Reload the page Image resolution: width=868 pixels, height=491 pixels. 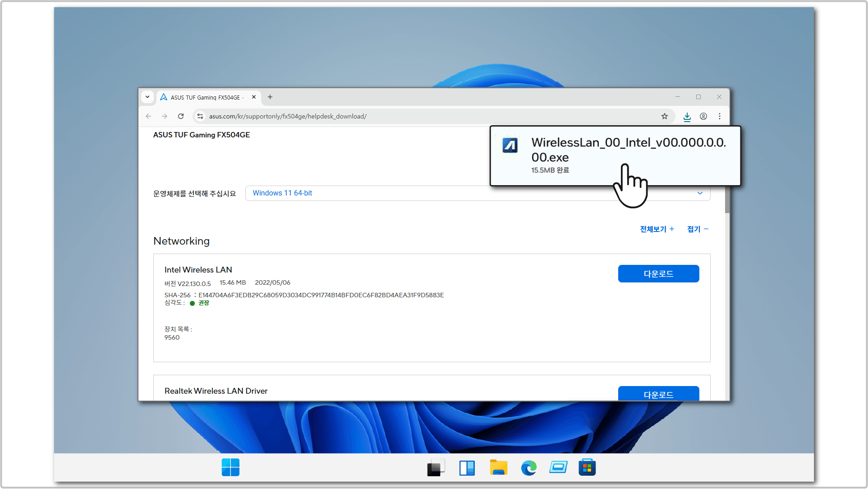[181, 116]
